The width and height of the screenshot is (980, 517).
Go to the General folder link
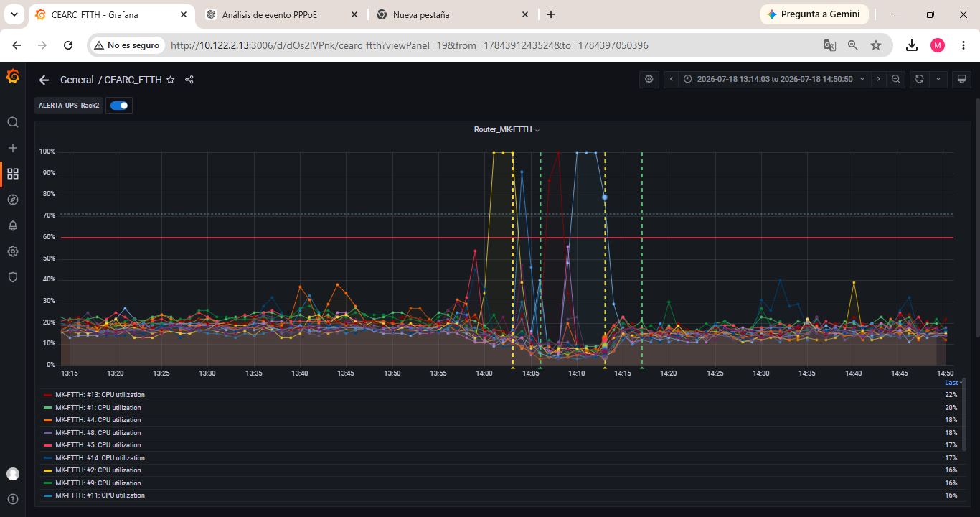coord(77,80)
